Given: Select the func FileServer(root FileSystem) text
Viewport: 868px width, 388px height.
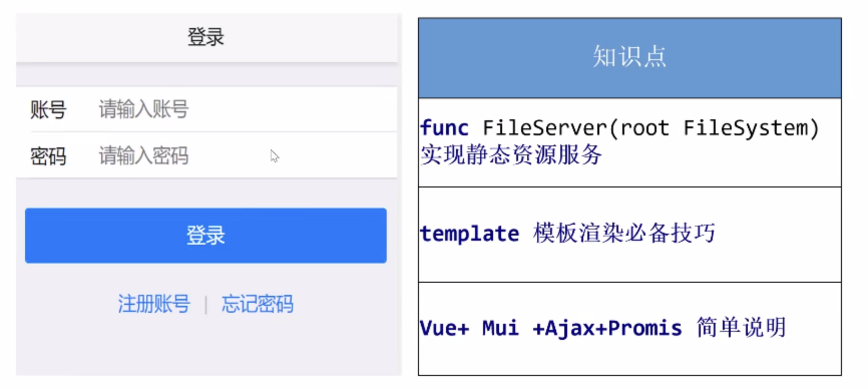Looking at the screenshot, I should tap(619, 128).
